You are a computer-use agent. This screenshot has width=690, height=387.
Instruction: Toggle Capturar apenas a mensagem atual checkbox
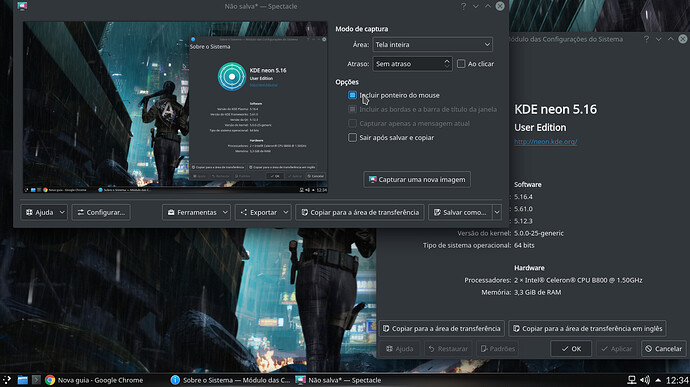coord(352,123)
